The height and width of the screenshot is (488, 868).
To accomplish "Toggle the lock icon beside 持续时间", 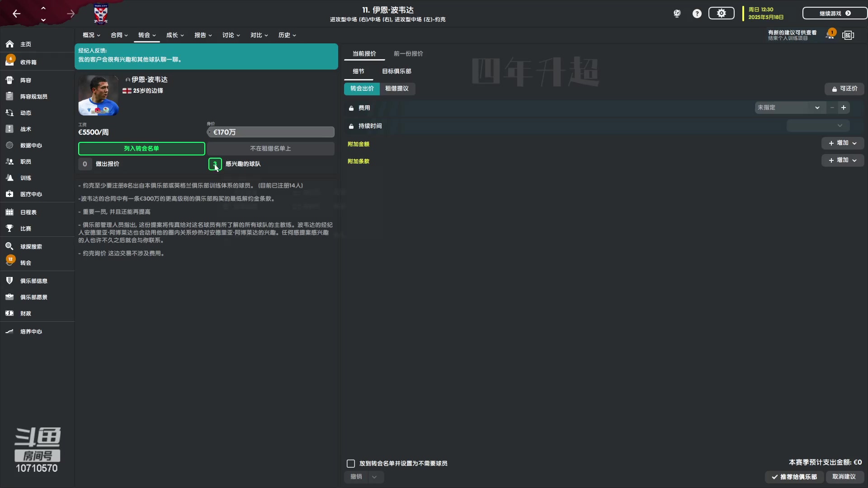I will point(351,127).
